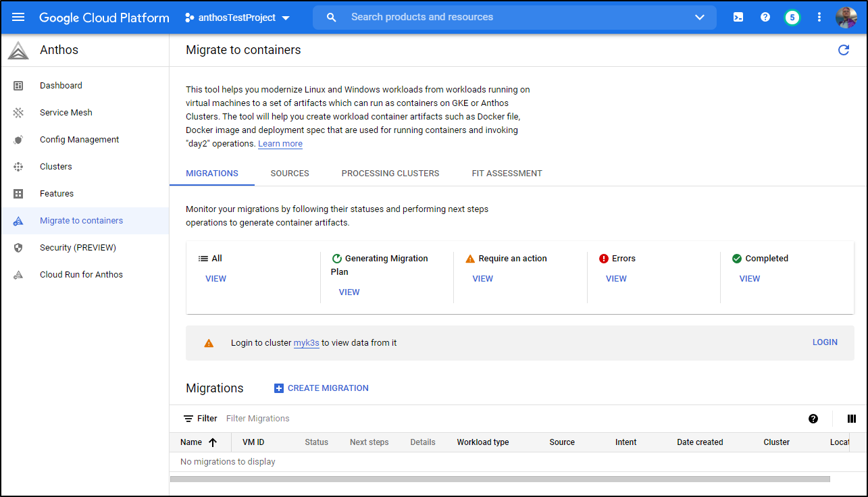The width and height of the screenshot is (868, 497).
Task: Click the plus icon beside Create Migration
Action: point(279,388)
